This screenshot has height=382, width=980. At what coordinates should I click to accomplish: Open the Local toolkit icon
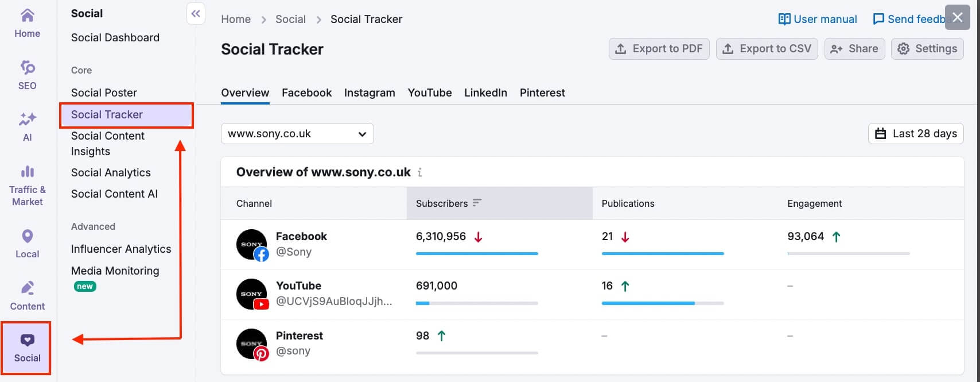(x=28, y=244)
